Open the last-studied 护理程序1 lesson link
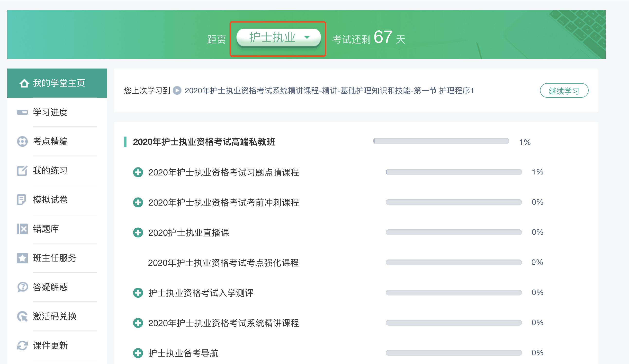629x364 pixels. [x=329, y=90]
